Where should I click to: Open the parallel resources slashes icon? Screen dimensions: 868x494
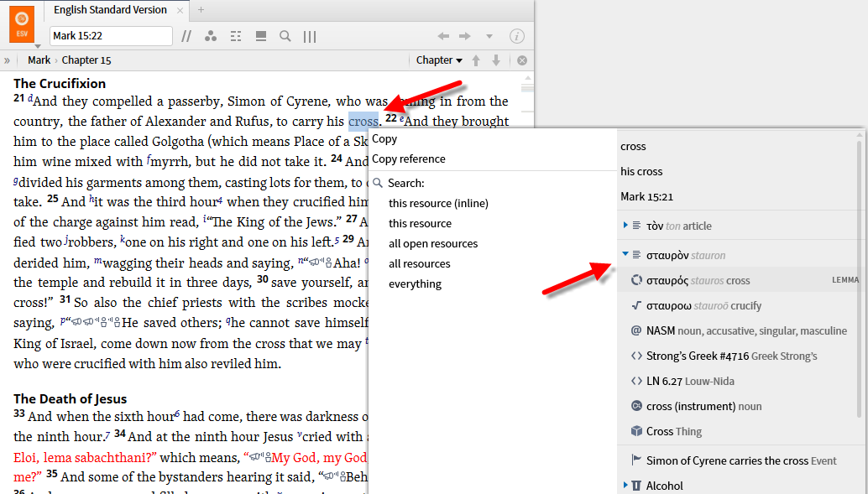pos(186,37)
